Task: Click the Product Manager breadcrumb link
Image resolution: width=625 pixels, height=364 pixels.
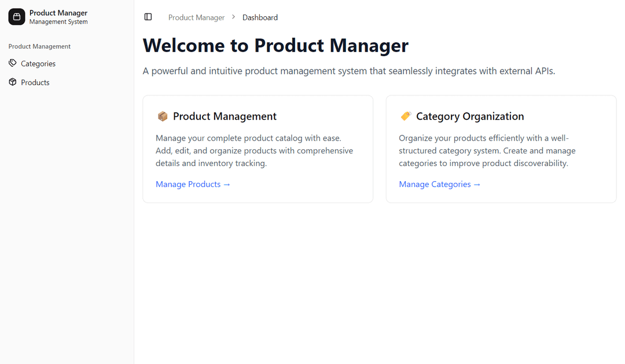Action: 196,18
